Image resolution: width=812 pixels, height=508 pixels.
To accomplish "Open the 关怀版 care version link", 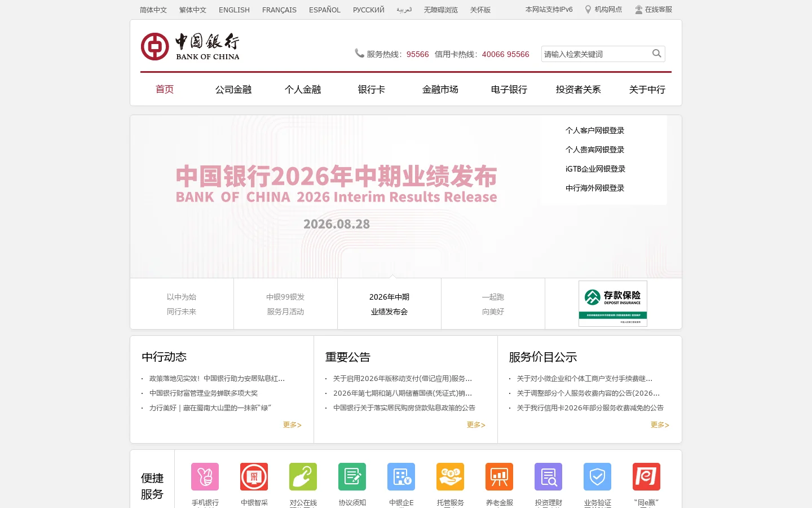I will click(x=480, y=10).
